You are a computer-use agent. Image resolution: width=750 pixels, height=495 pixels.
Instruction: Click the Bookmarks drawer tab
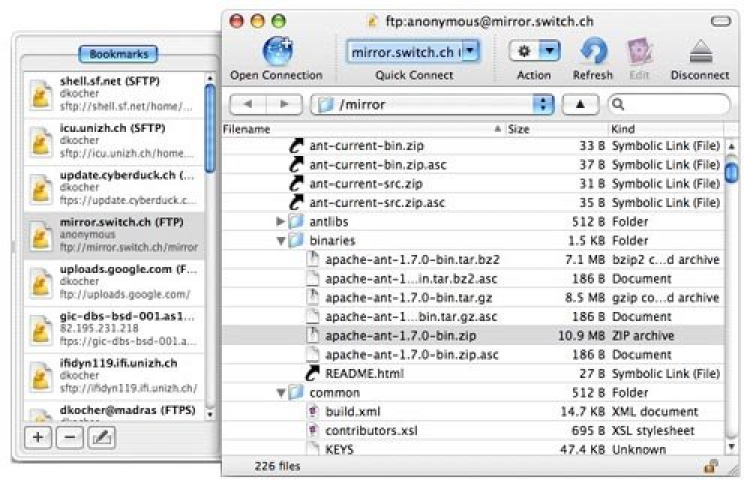(118, 54)
